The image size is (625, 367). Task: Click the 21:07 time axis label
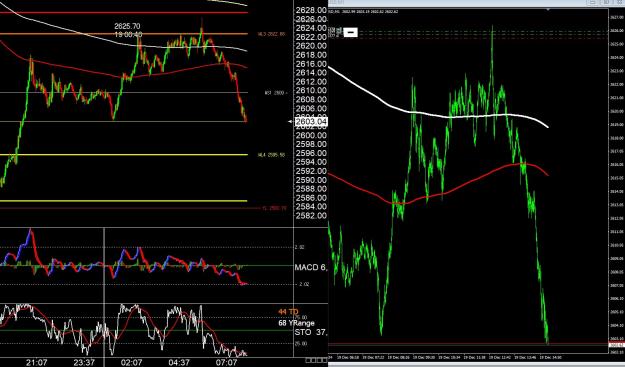(37, 362)
